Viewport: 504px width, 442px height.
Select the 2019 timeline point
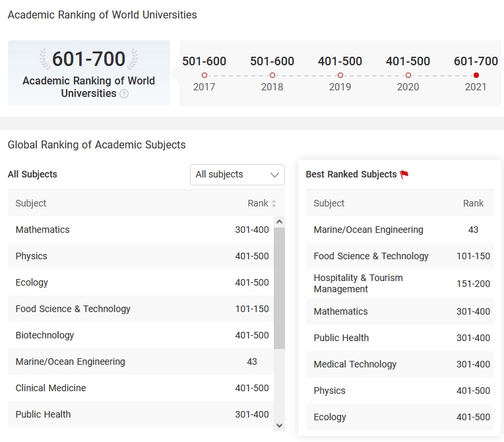(340, 75)
